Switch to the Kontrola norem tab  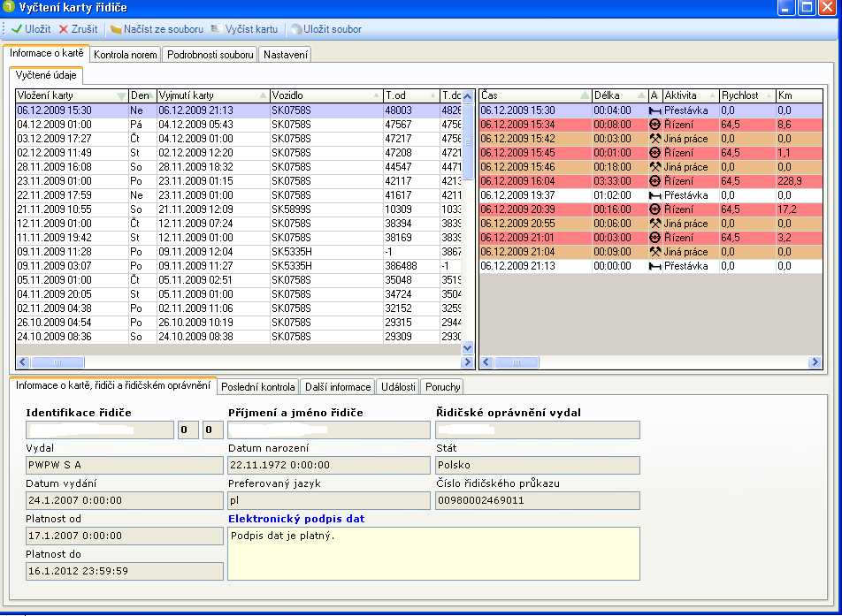click(x=125, y=55)
